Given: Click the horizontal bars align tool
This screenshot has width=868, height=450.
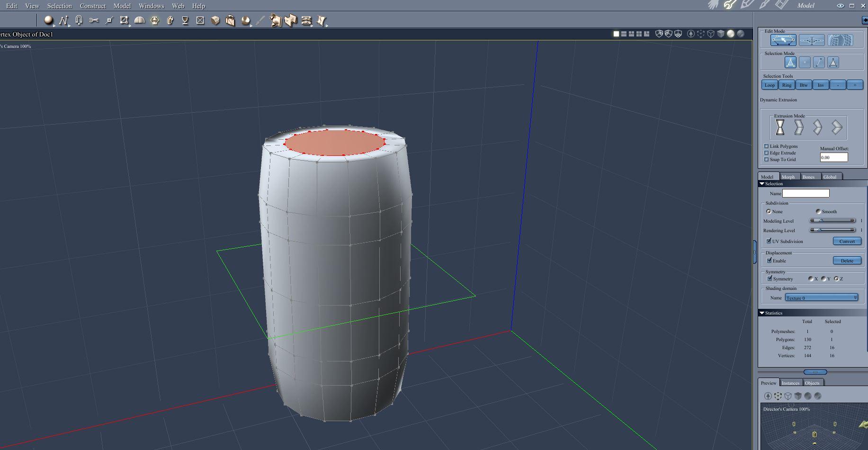Looking at the screenshot, I should coord(306,20).
